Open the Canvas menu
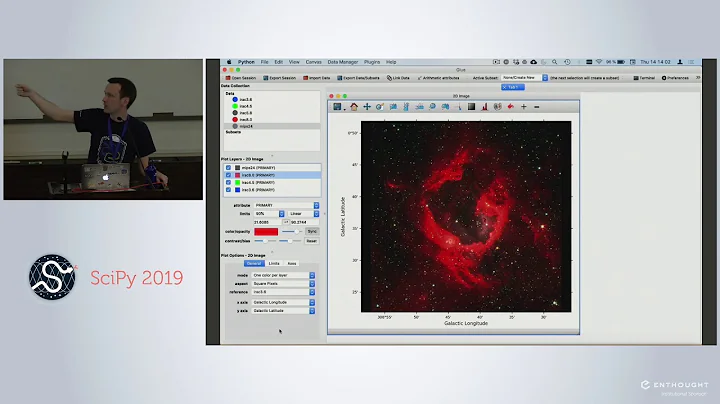The height and width of the screenshot is (404, 720). point(314,62)
